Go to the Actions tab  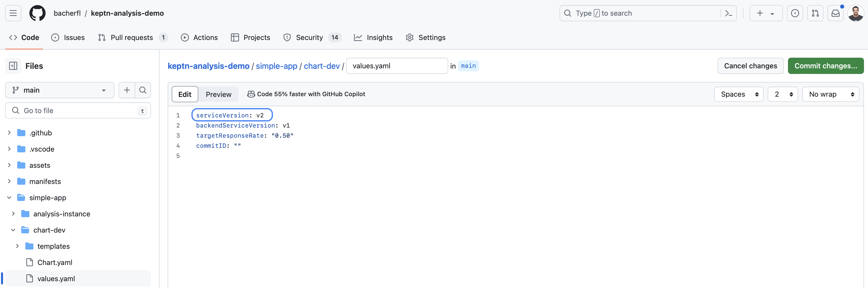199,37
